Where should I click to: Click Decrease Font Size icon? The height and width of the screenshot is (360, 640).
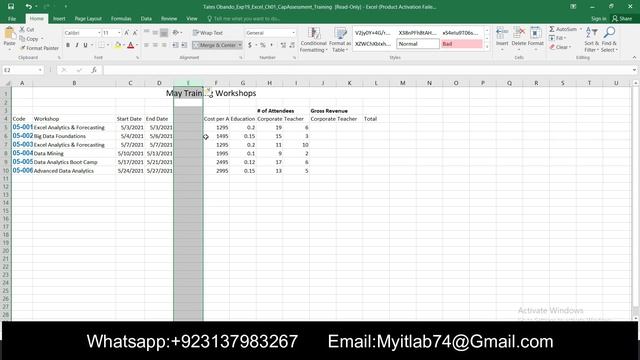click(135, 33)
